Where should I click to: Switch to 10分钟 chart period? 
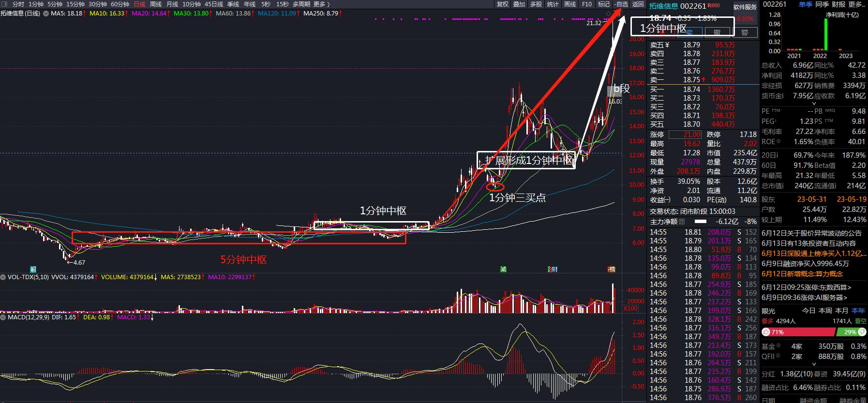coord(192,4)
